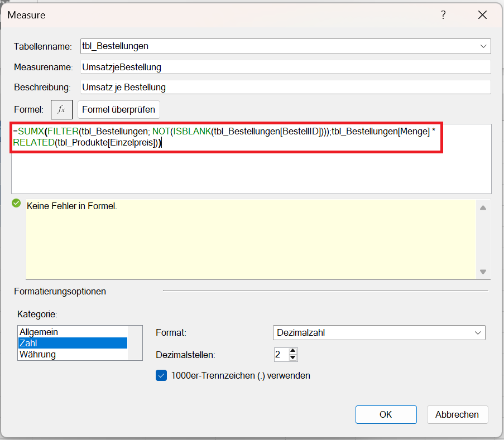
Task: Click into the Beschreibung text field
Action: (285, 87)
